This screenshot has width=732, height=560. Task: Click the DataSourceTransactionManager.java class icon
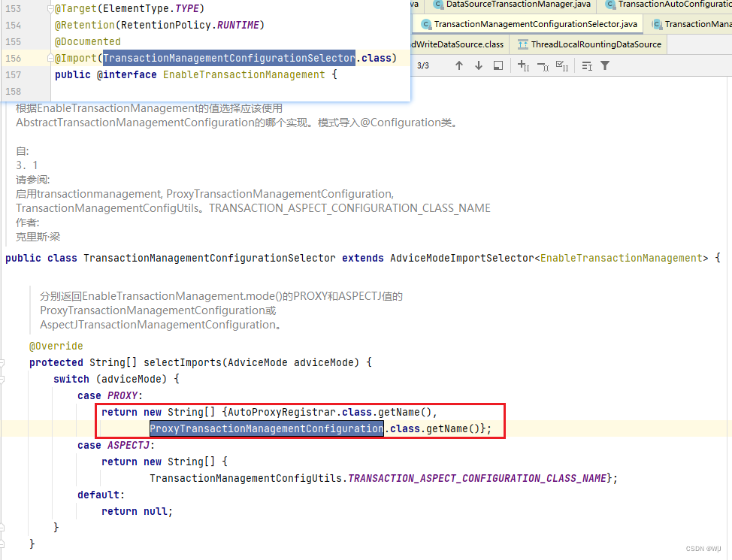click(x=437, y=5)
